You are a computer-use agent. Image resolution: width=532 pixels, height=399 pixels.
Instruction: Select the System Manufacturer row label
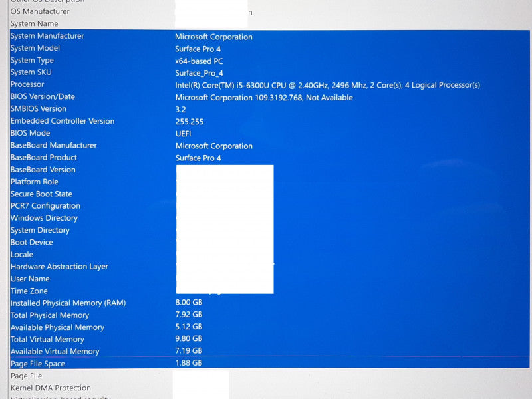(47, 36)
